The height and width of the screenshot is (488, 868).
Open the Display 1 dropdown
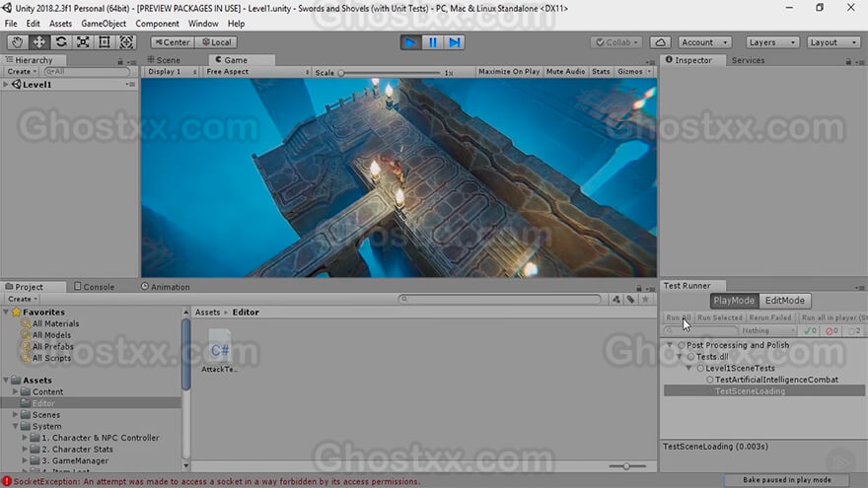pos(172,72)
